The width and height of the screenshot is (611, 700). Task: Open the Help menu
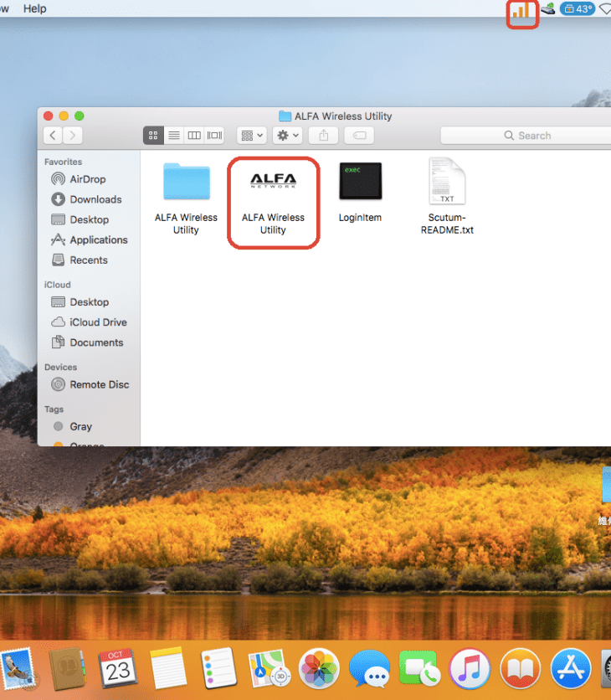(35, 8)
